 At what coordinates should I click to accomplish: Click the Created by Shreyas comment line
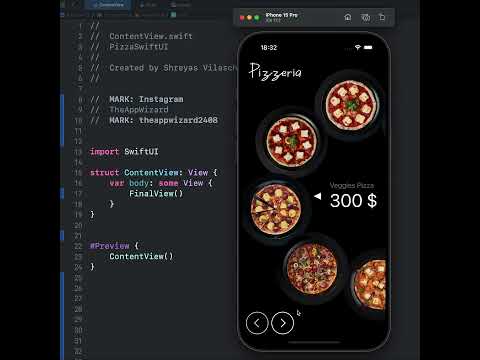pyautogui.click(x=163, y=68)
